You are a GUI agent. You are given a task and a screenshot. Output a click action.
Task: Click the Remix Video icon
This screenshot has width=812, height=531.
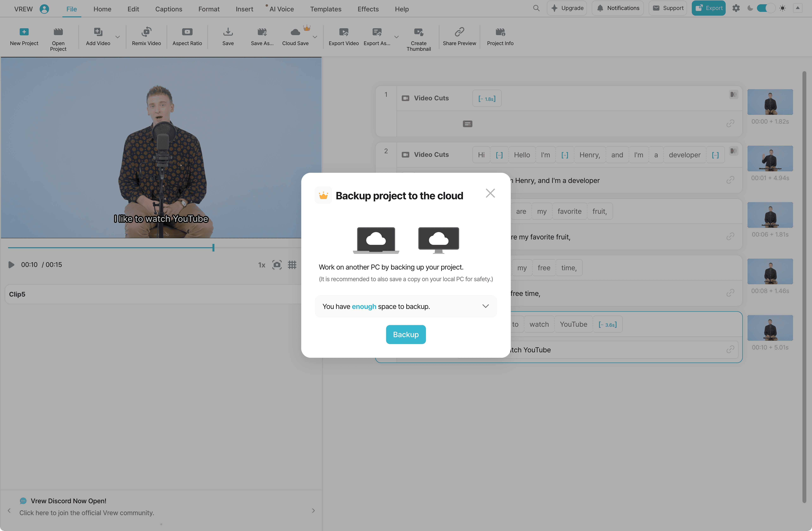[x=146, y=32]
